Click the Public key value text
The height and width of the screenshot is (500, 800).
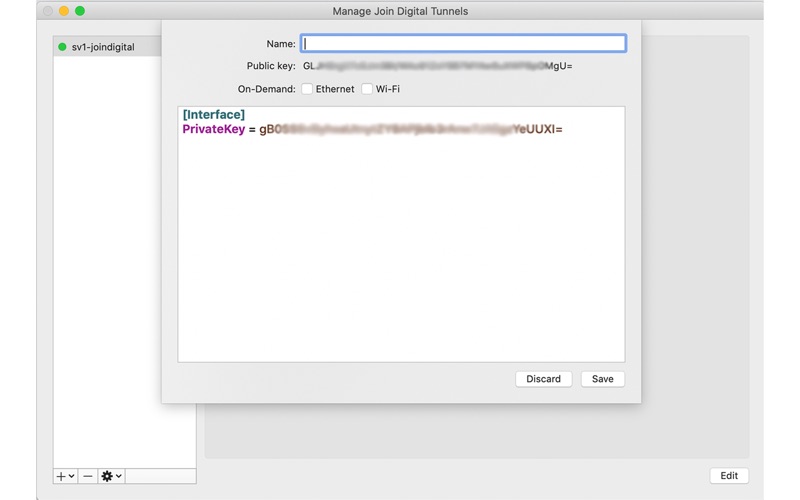point(437,66)
